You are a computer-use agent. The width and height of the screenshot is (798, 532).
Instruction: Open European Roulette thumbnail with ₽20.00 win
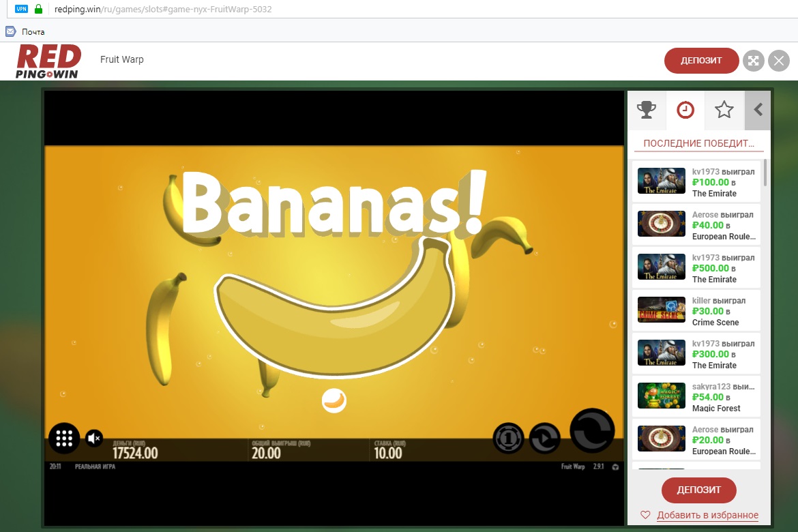pyautogui.click(x=662, y=439)
